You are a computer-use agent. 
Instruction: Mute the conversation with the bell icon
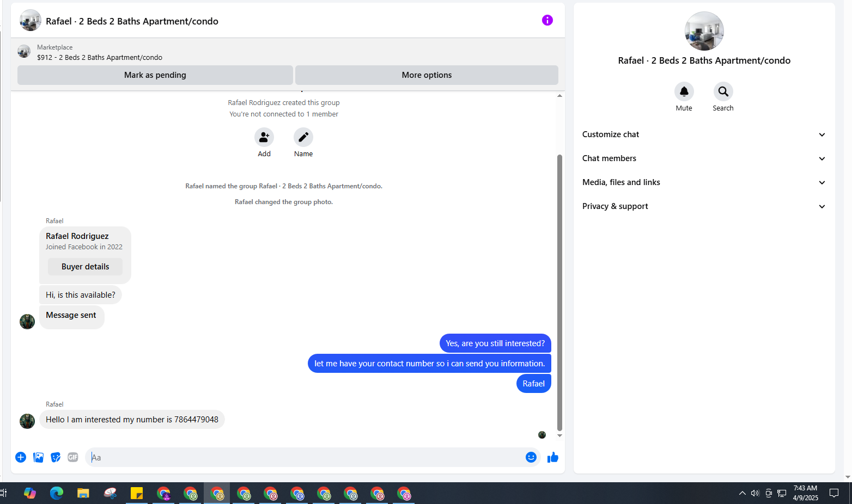(684, 91)
